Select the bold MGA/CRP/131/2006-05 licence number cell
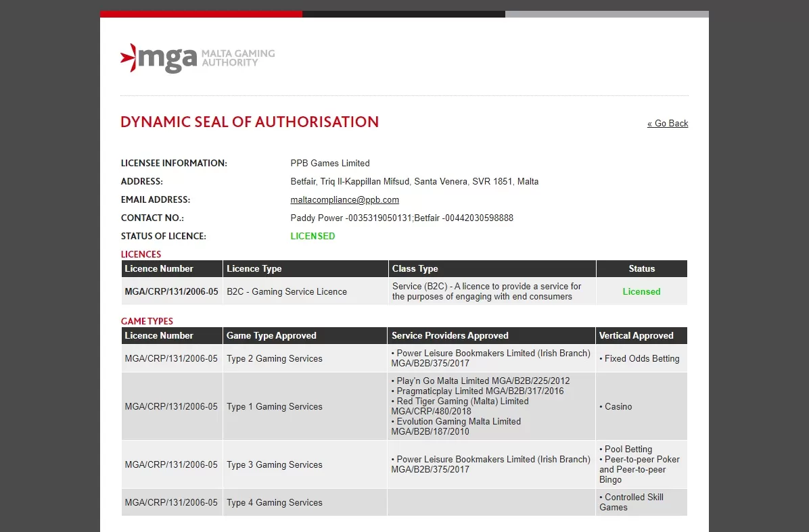 tap(171, 291)
